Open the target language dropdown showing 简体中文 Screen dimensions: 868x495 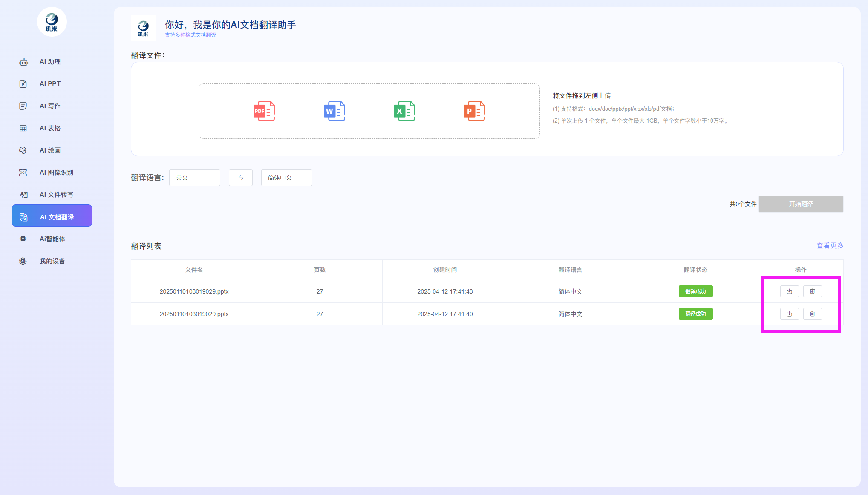tap(286, 178)
